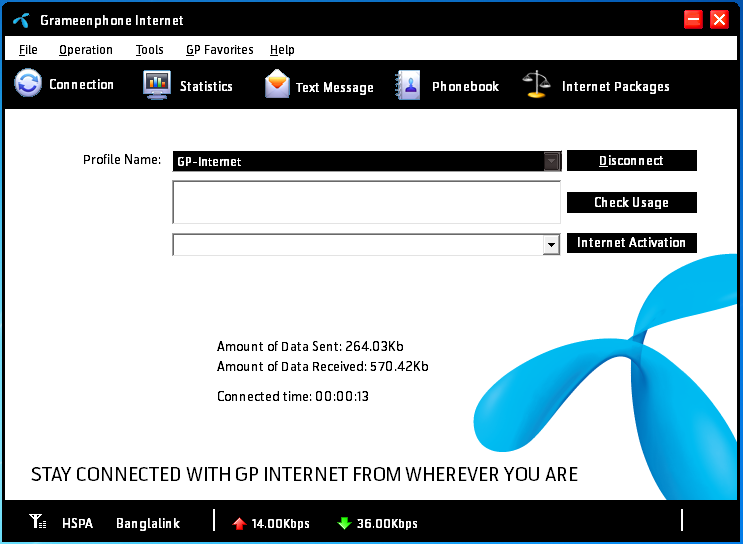Click the blank usage text box
This screenshot has height=544, width=743.
point(367,202)
